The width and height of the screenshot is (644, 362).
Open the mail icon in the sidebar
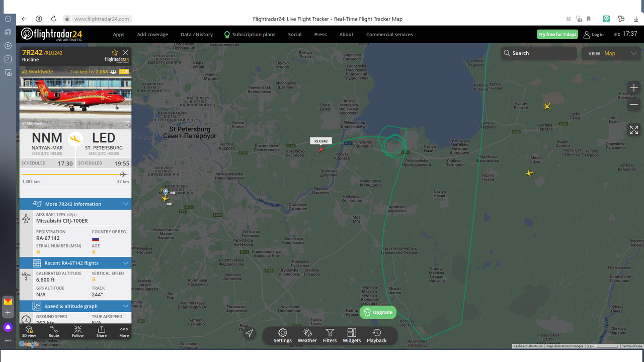[8, 302]
